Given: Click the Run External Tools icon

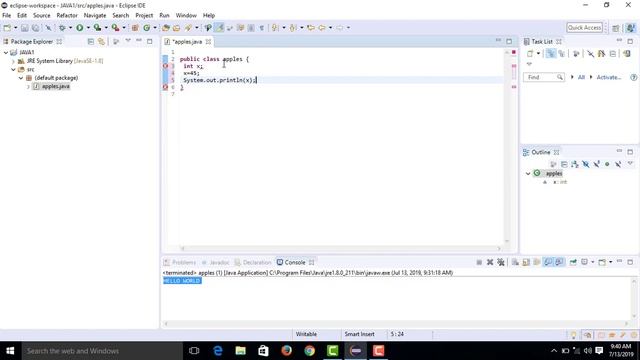Looking at the screenshot, I should tap(116, 28).
